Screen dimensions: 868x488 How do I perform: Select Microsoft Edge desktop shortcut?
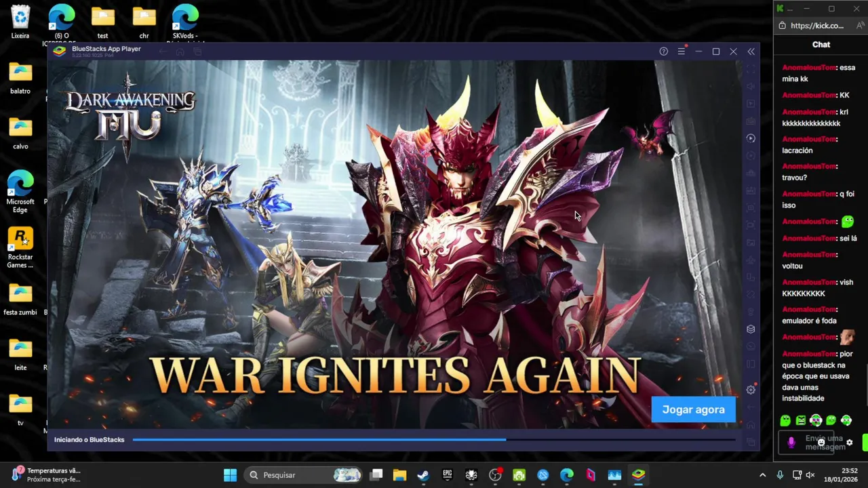(20, 191)
